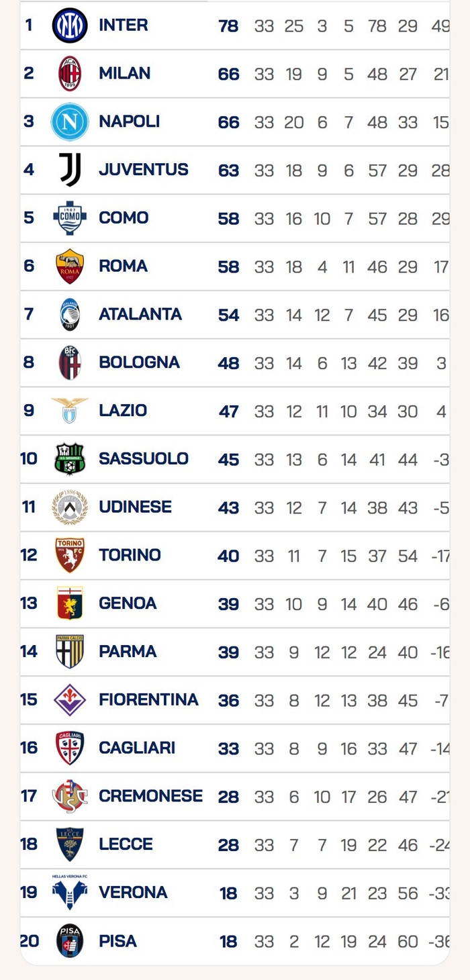Click the Torino bull badge
This screenshot has height=980, width=470.
pos(70,555)
